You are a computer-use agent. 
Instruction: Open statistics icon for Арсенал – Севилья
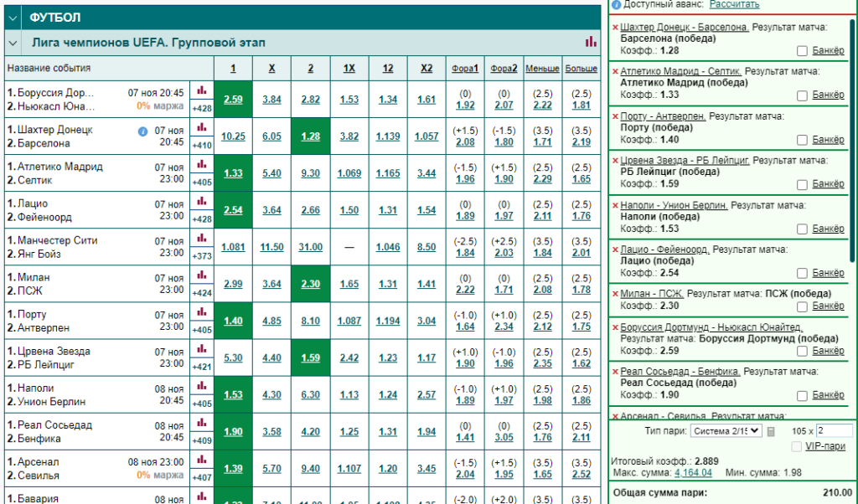point(202,460)
